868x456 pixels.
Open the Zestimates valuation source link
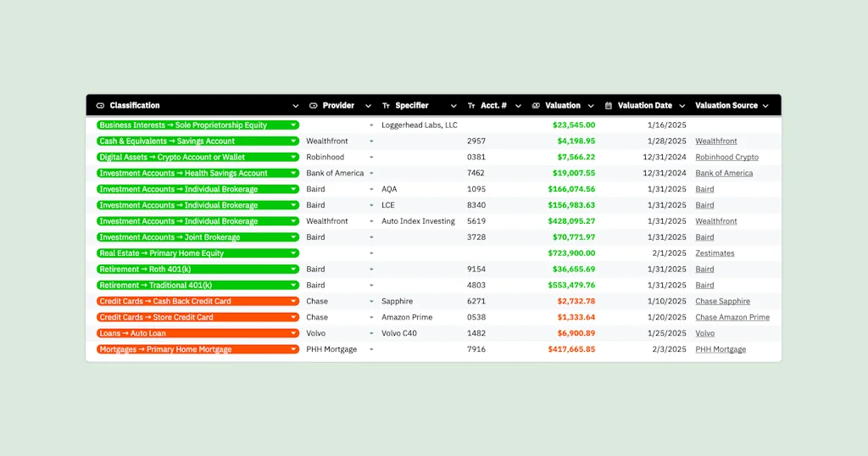click(715, 253)
